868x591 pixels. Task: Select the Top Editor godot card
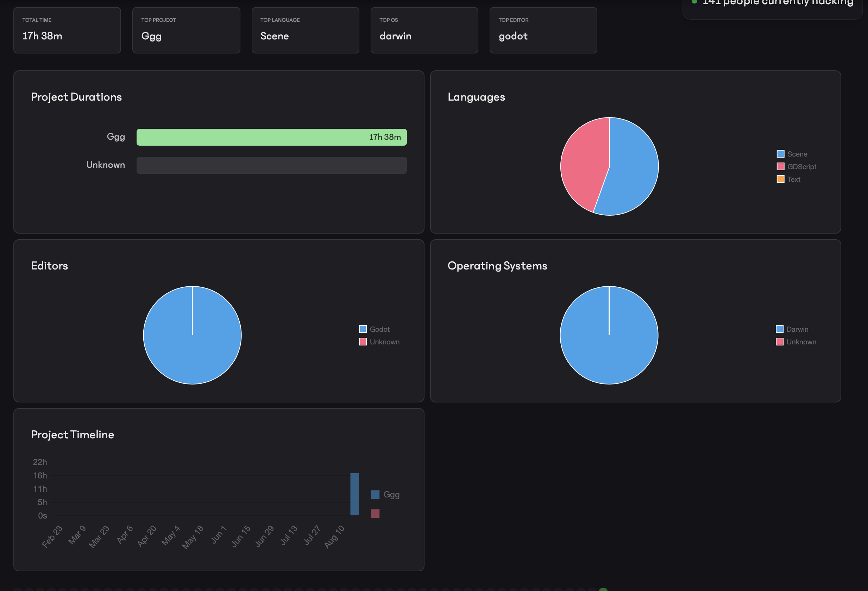tap(543, 30)
